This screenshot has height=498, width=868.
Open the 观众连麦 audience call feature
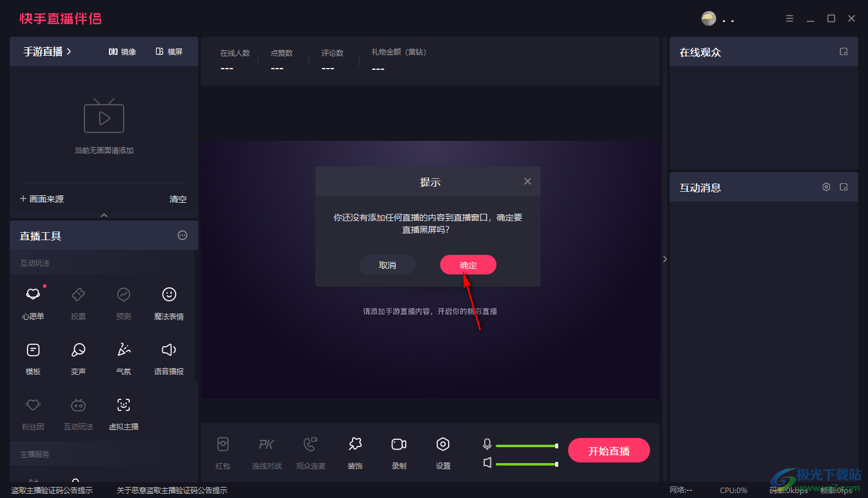[x=311, y=453]
